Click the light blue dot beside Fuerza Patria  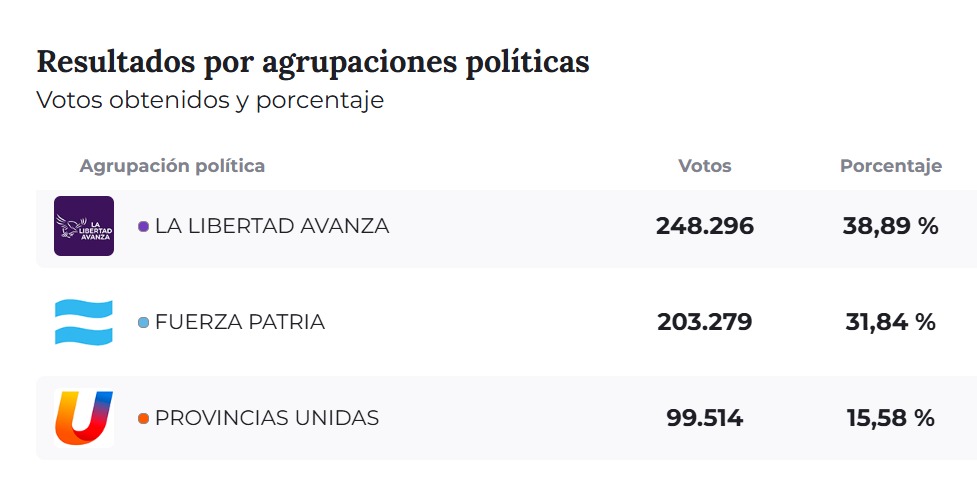(143, 323)
